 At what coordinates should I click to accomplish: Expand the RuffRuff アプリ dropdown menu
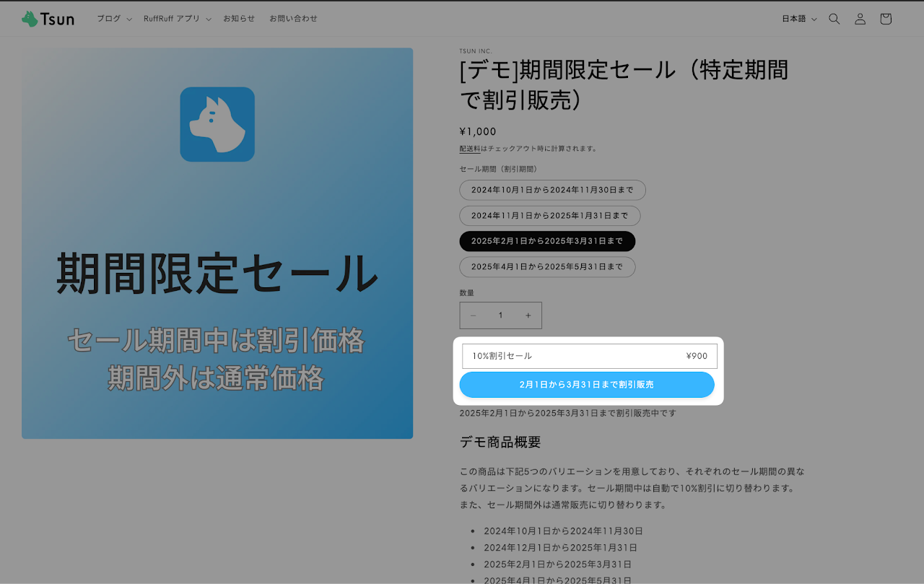click(x=177, y=19)
